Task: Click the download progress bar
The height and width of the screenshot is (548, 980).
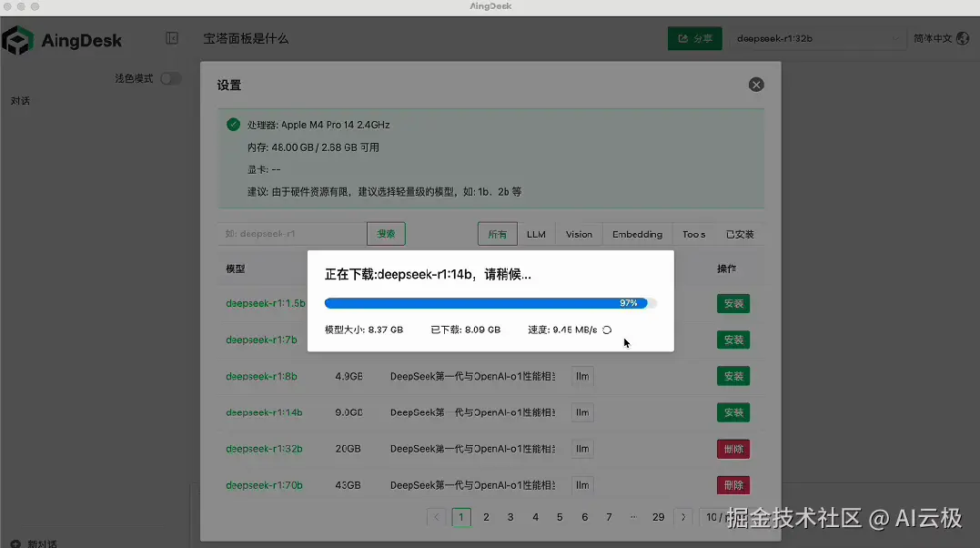Action: tap(490, 303)
